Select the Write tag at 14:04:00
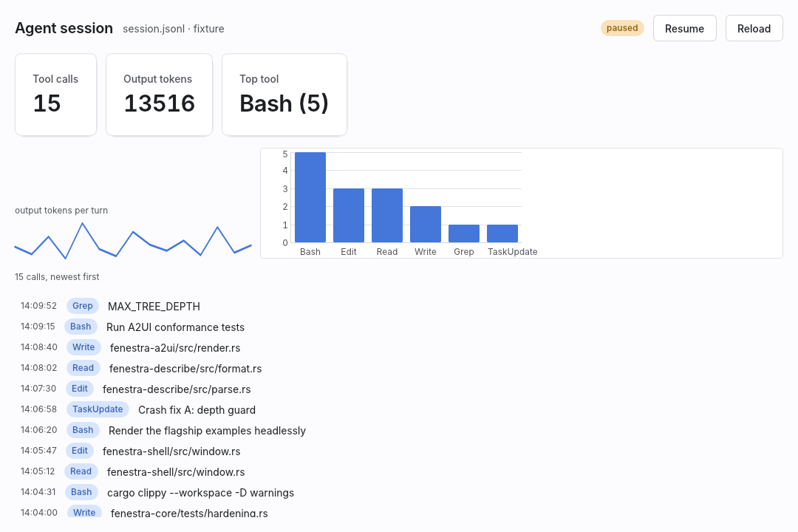Viewport: 798px width, 532px height. 84,511
